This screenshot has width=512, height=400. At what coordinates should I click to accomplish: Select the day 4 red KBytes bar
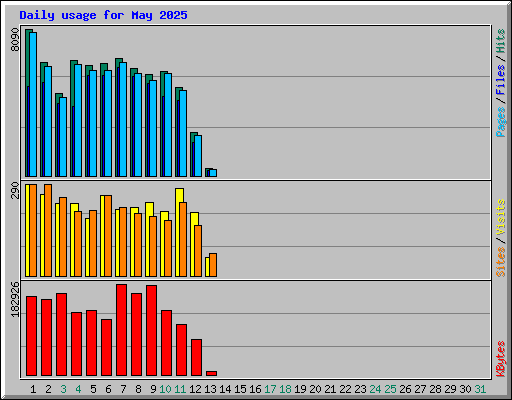point(76,344)
